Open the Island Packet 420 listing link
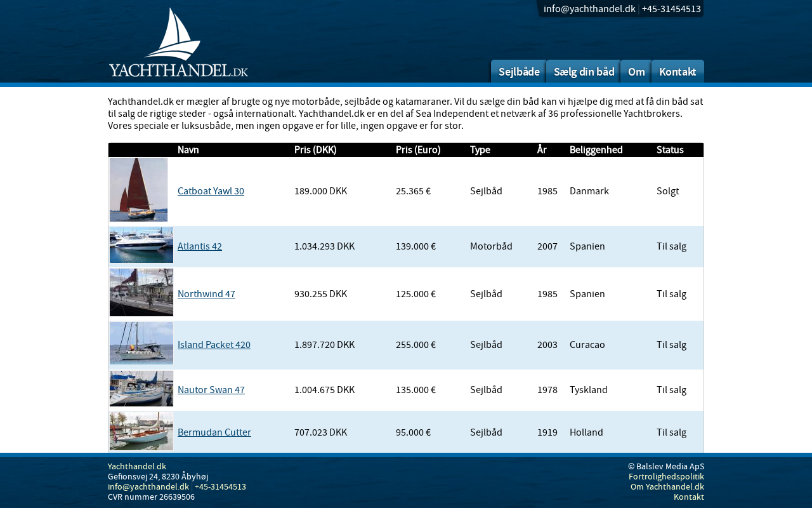 click(x=214, y=345)
